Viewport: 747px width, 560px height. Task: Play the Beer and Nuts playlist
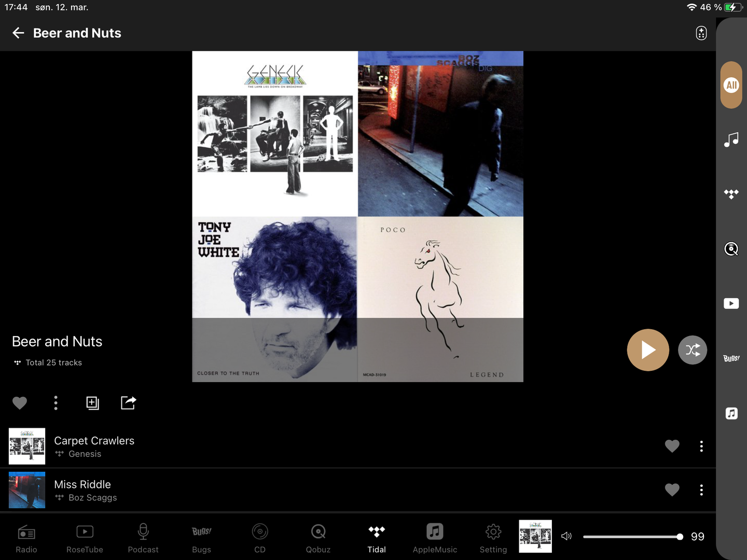click(x=648, y=350)
